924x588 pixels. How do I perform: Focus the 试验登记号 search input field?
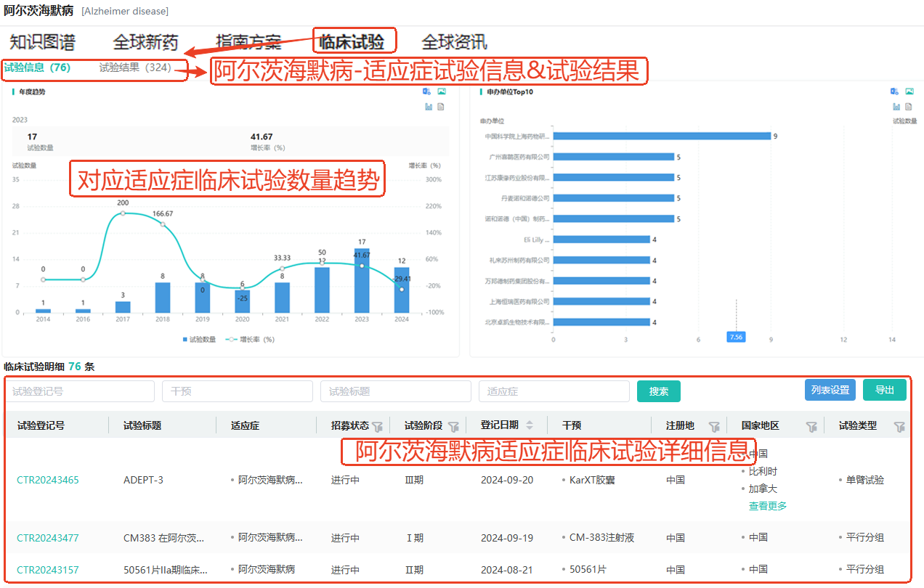80,391
